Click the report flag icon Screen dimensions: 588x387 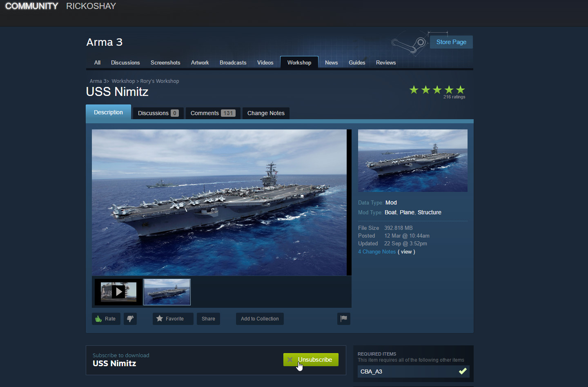click(x=344, y=319)
